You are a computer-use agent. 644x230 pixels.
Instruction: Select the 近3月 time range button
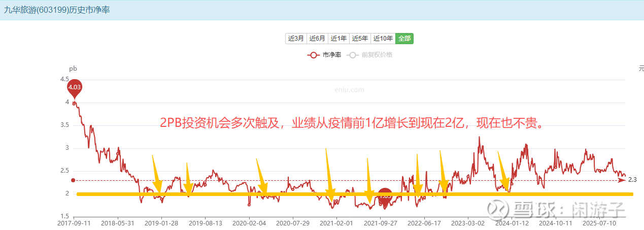(x=296, y=39)
